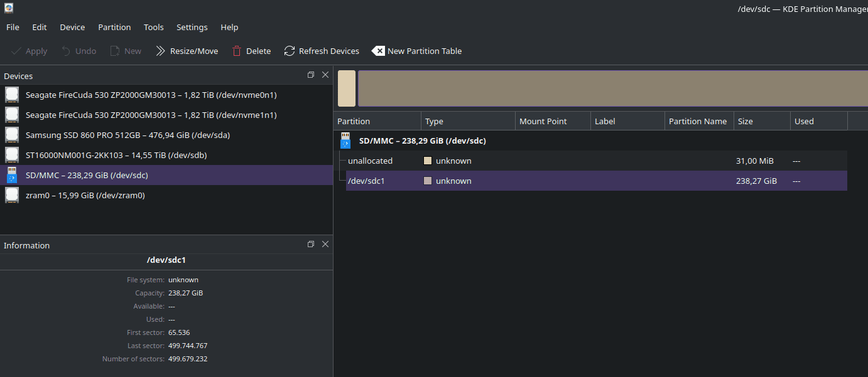
Task: Open the Edit menu
Action: 40,27
